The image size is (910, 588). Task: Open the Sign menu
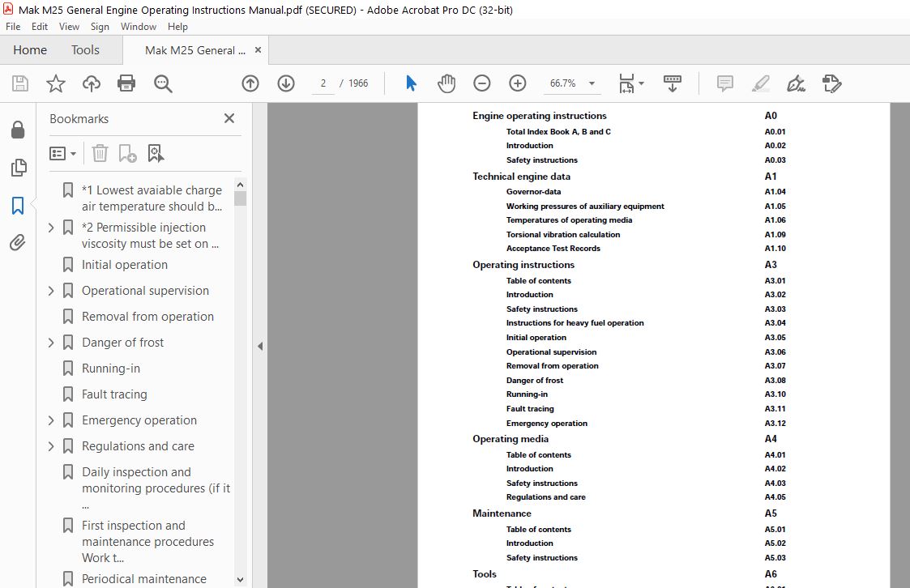tap(100, 27)
